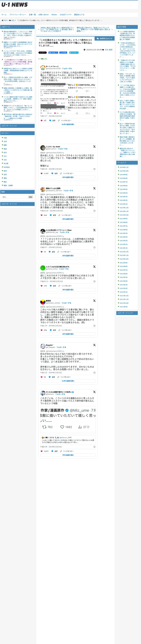Click the info icon on おーしゃうぉっと's tweet
Screen dimensions: 141x644
pos(94,116)
